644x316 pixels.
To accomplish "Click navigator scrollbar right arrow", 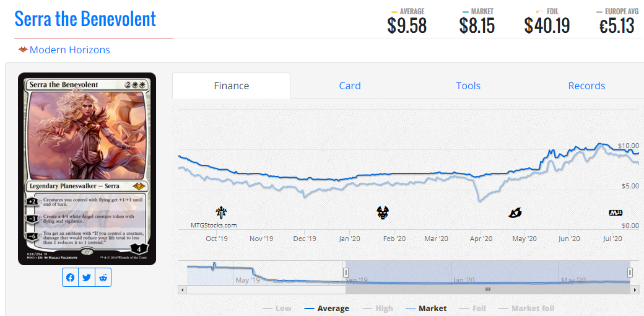I will click(x=634, y=289).
